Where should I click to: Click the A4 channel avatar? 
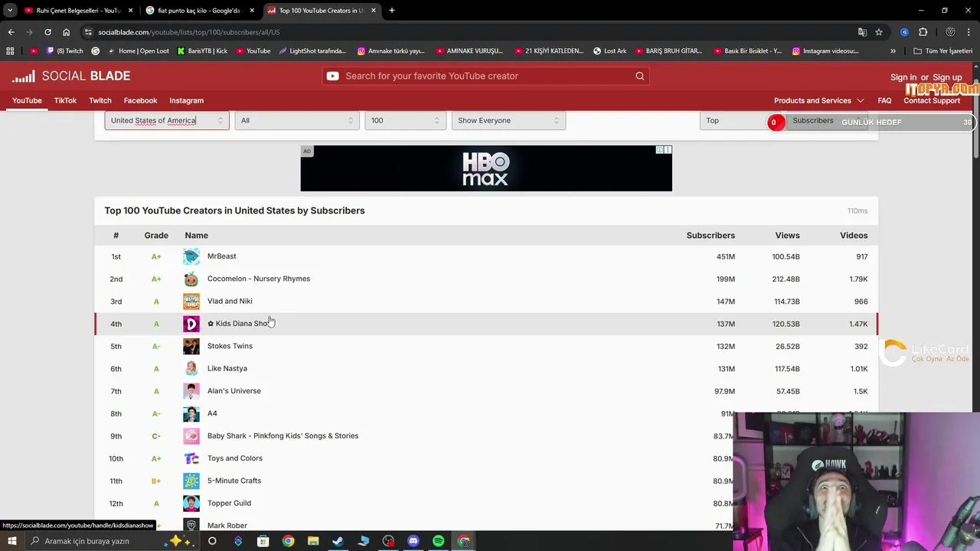click(191, 414)
